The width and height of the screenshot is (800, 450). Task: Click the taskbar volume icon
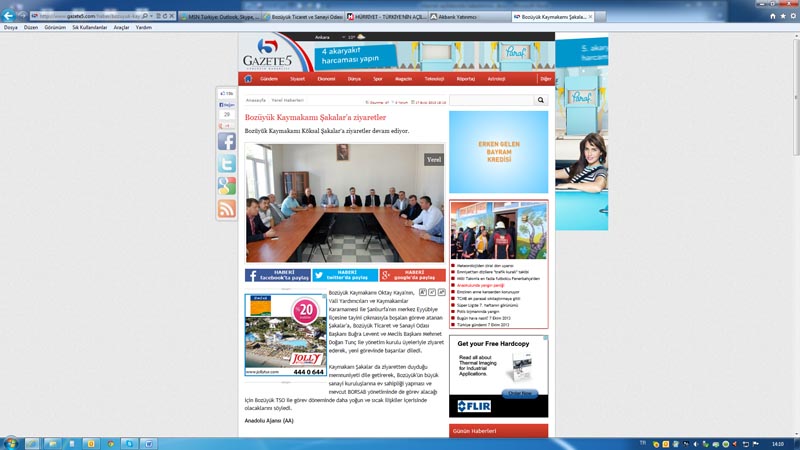tap(695, 444)
